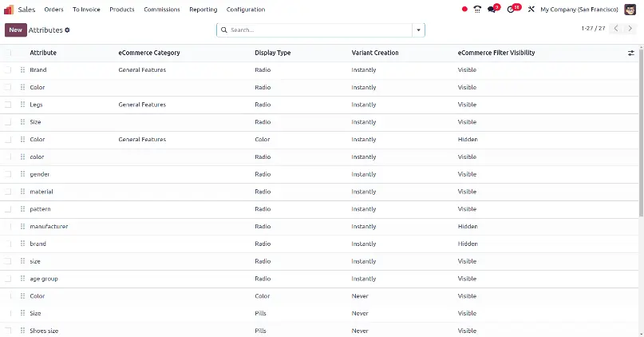Open the Products menu
Screen dimensions: 644x337
coord(122,10)
